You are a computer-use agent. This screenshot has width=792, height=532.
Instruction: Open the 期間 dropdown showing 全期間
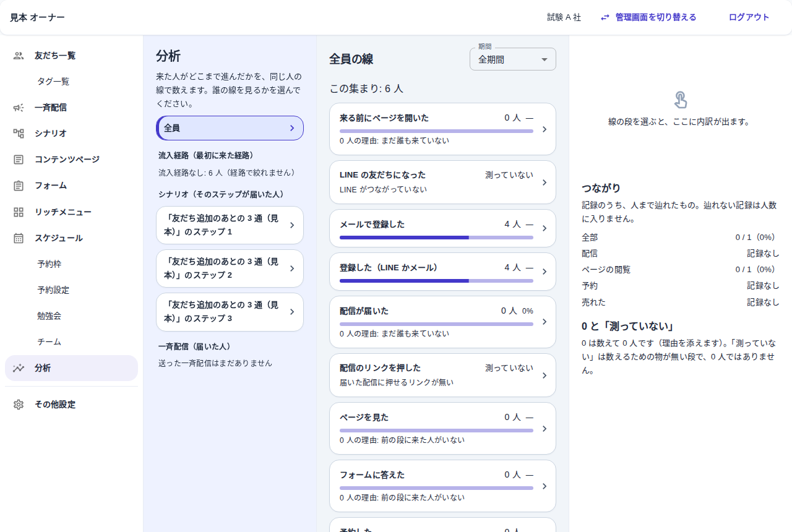coord(513,59)
